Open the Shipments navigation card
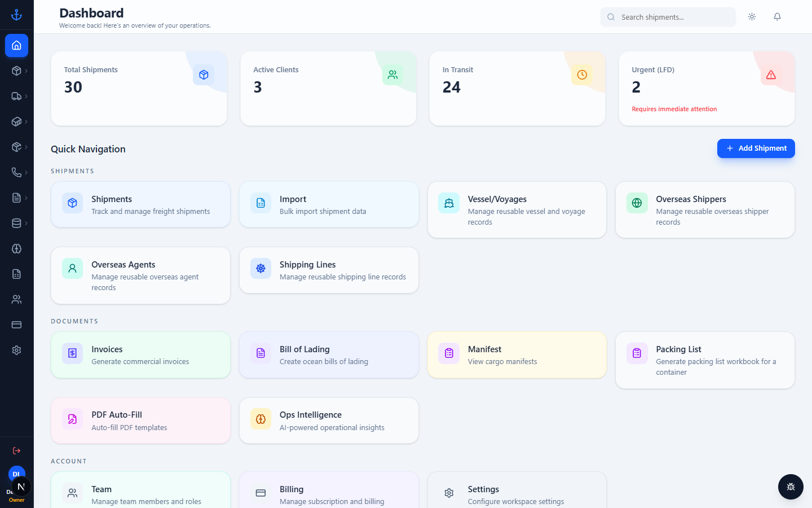Viewport: 812px width, 508px height. click(140, 204)
